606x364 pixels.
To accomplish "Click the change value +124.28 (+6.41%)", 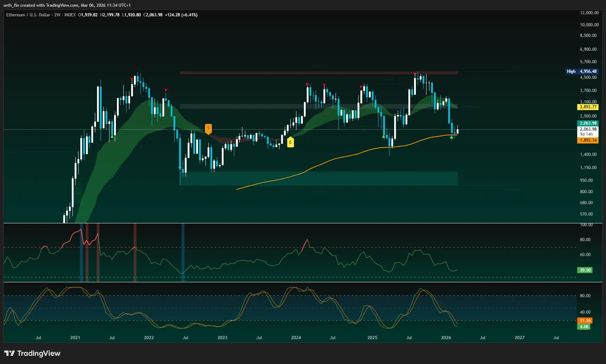I will click(x=181, y=15).
